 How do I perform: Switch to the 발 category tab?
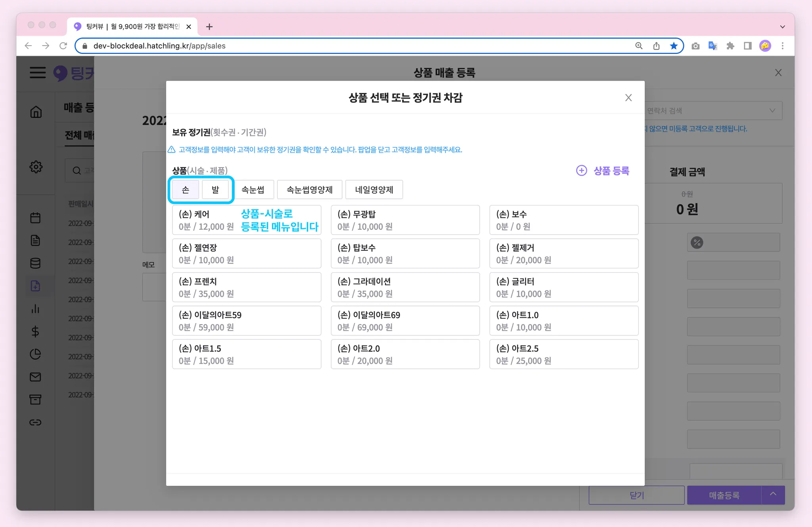click(x=215, y=190)
